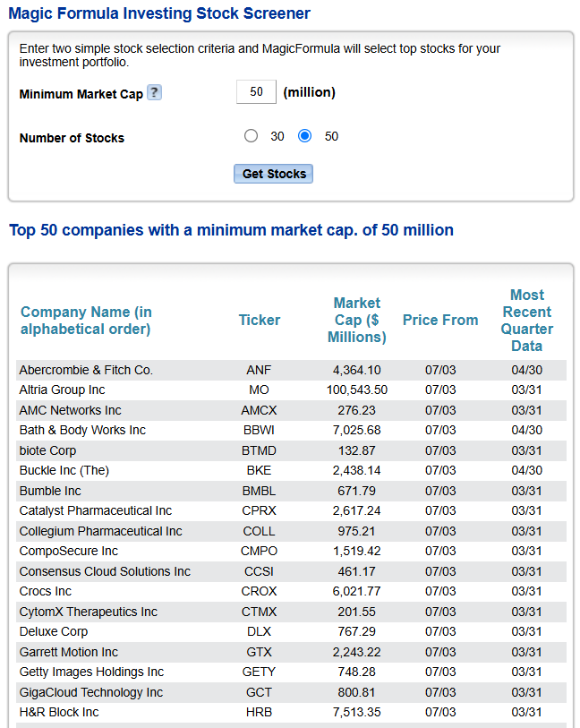Click the BTMD ticker symbol
This screenshot has height=728, width=580.
click(259, 450)
